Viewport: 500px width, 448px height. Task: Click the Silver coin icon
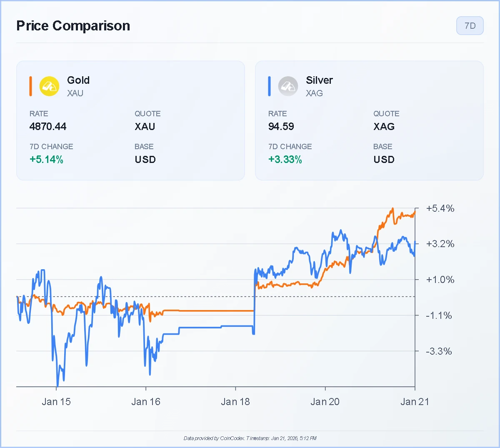[x=288, y=86]
